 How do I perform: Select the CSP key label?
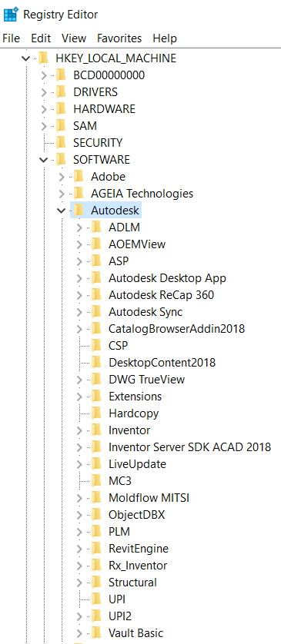point(118,345)
